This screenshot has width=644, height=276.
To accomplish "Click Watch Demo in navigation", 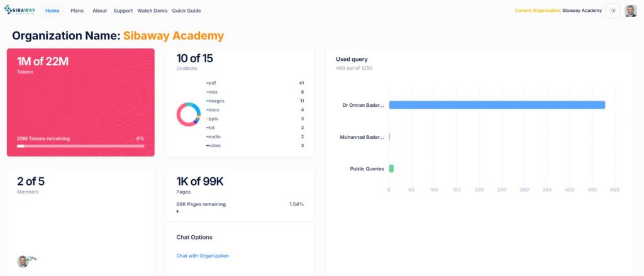I will (152, 11).
